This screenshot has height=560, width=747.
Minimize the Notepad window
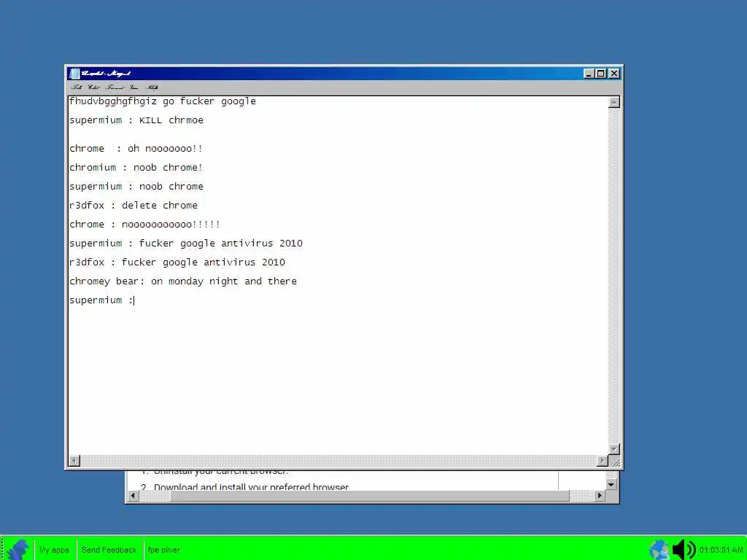coord(589,74)
